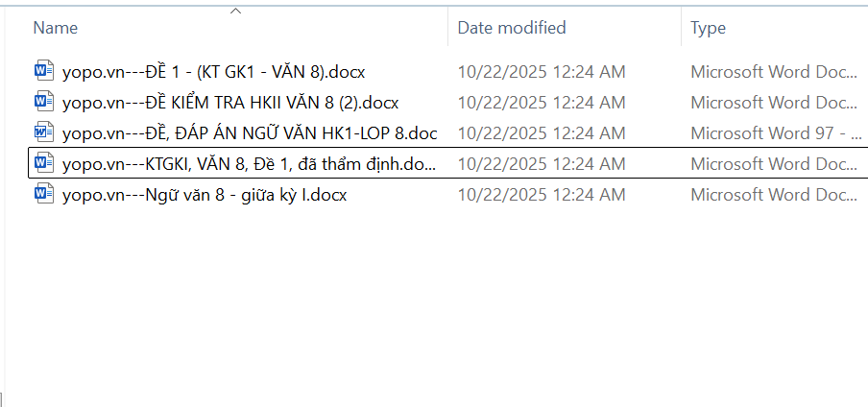The width and height of the screenshot is (868, 407).
Task: Click type cell of Ngữ văn 8 - giữa kỳ I.docx
Action: point(774,195)
